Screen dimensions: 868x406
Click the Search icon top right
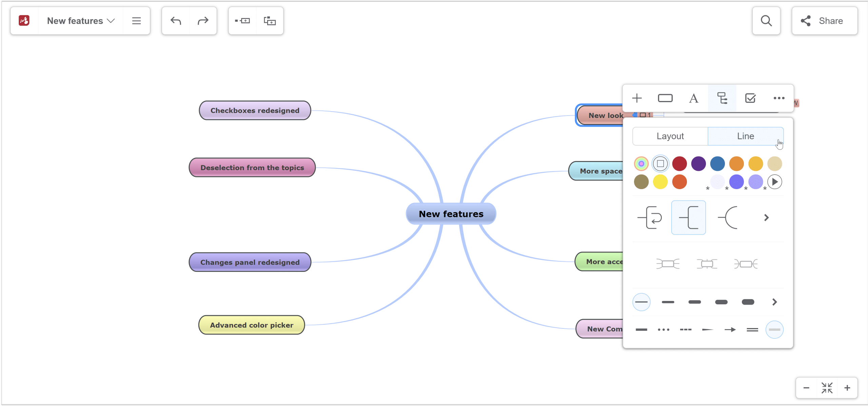click(x=766, y=21)
